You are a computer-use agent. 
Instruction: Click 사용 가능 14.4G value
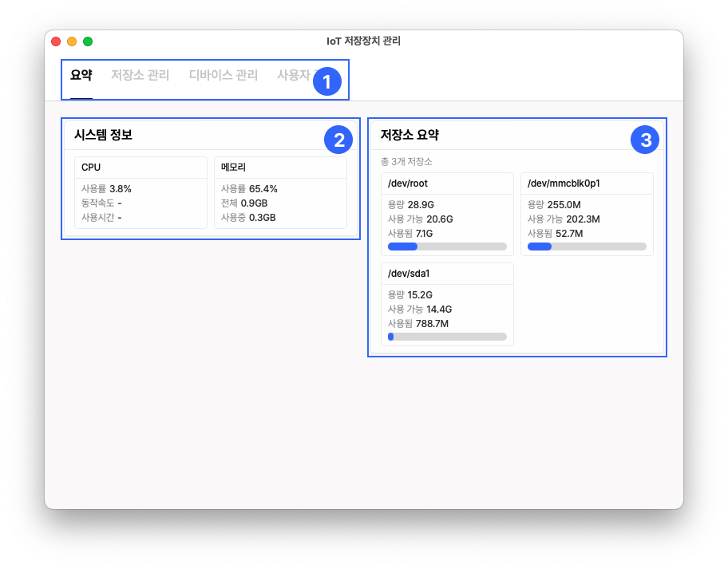click(439, 309)
